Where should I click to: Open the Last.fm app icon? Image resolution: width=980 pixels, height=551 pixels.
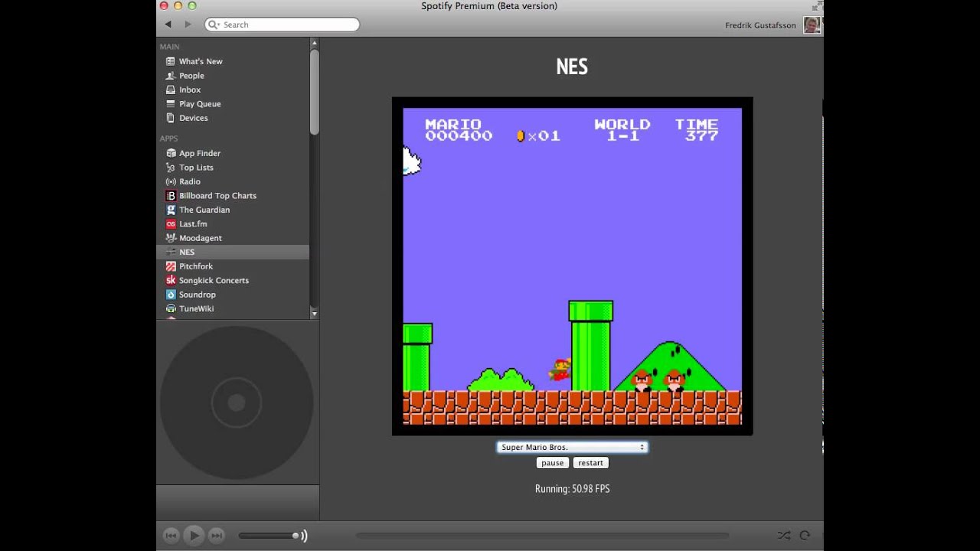[171, 224]
